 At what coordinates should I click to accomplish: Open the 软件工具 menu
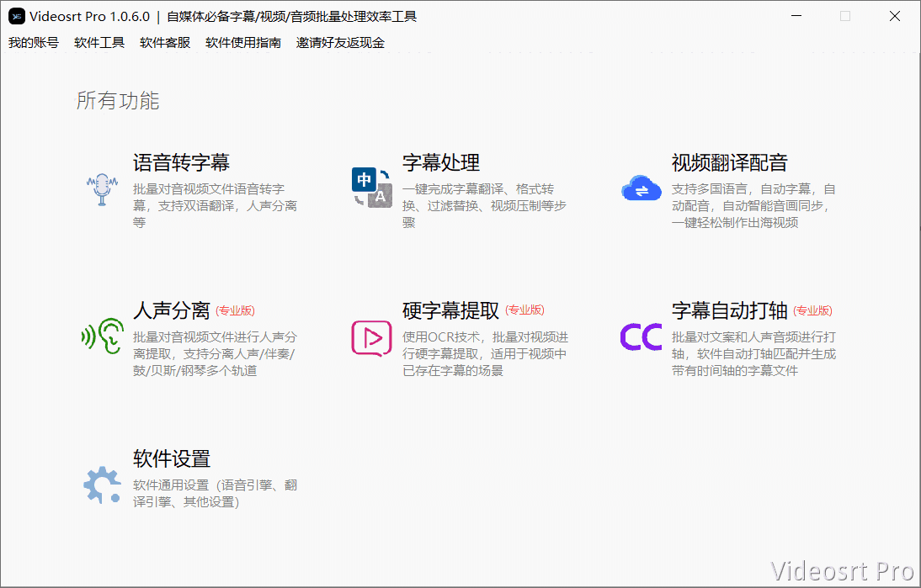(99, 42)
